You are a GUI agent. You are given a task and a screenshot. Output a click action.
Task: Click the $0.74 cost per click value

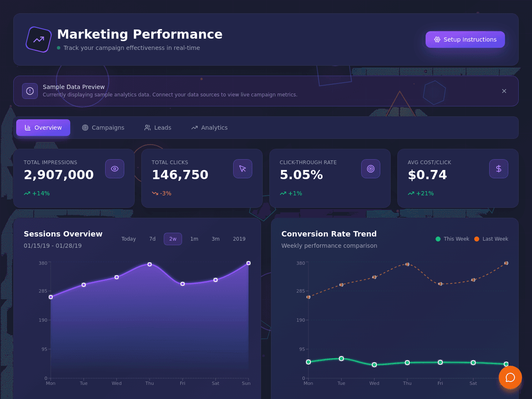427,175
